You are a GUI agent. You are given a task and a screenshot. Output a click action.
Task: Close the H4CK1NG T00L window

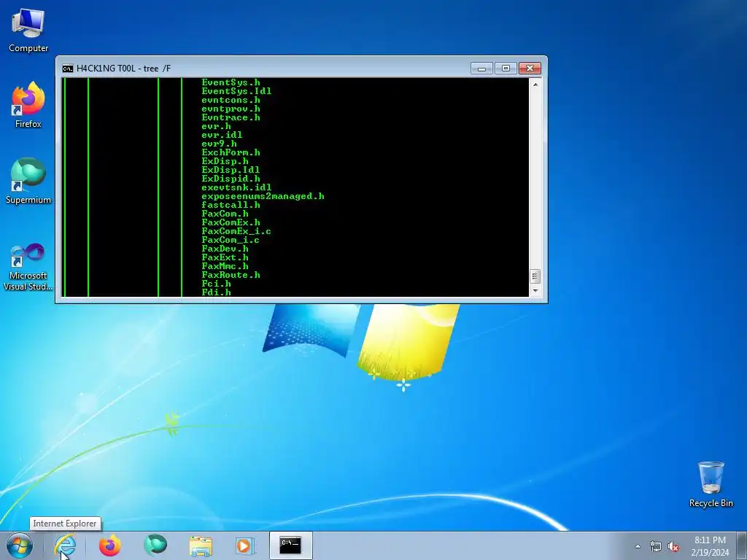(x=530, y=69)
